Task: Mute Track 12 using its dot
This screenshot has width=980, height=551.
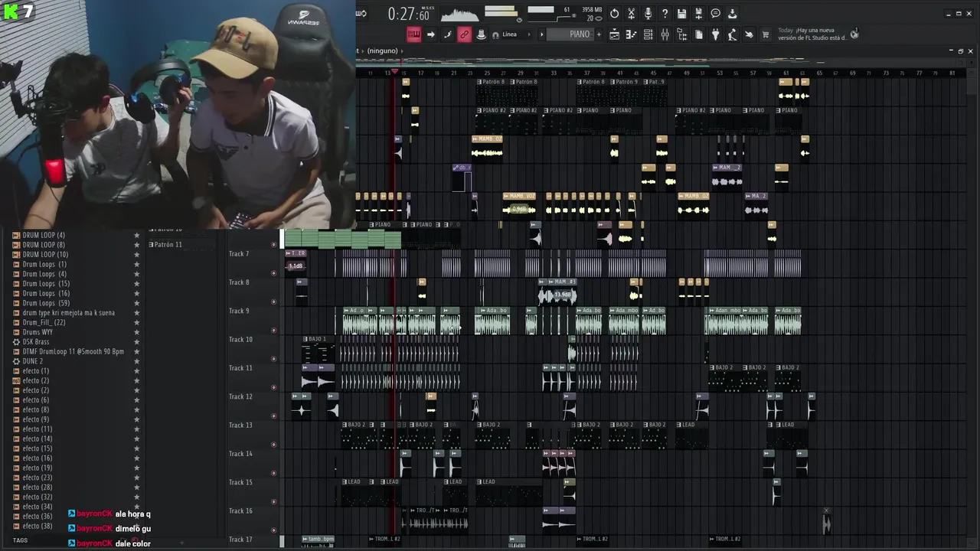Action: pos(274,416)
